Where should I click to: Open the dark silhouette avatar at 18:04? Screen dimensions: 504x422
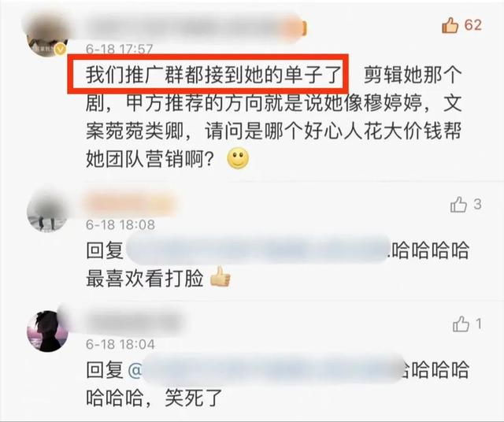pyautogui.click(x=47, y=331)
